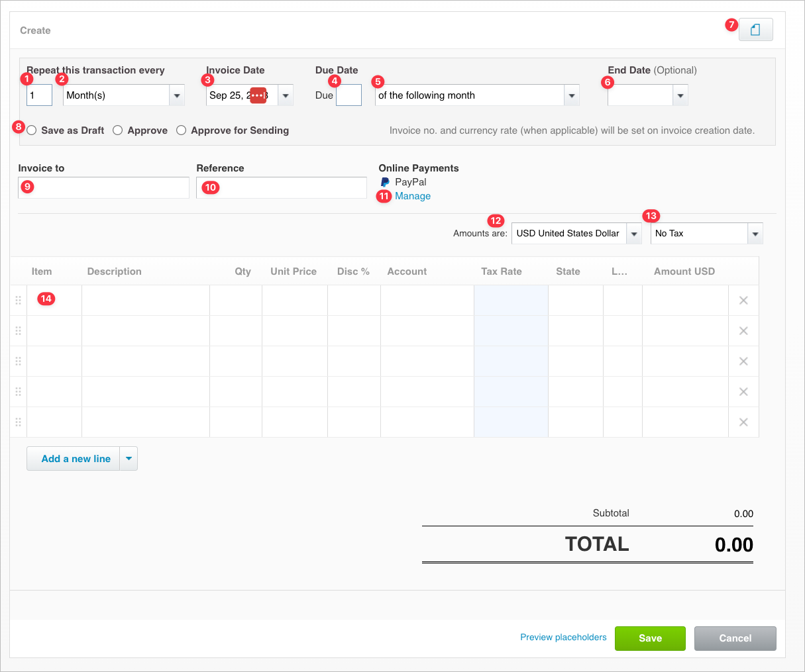Image resolution: width=805 pixels, height=672 pixels.
Task: Remove the last line item with the X icon
Action: pos(743,422)
